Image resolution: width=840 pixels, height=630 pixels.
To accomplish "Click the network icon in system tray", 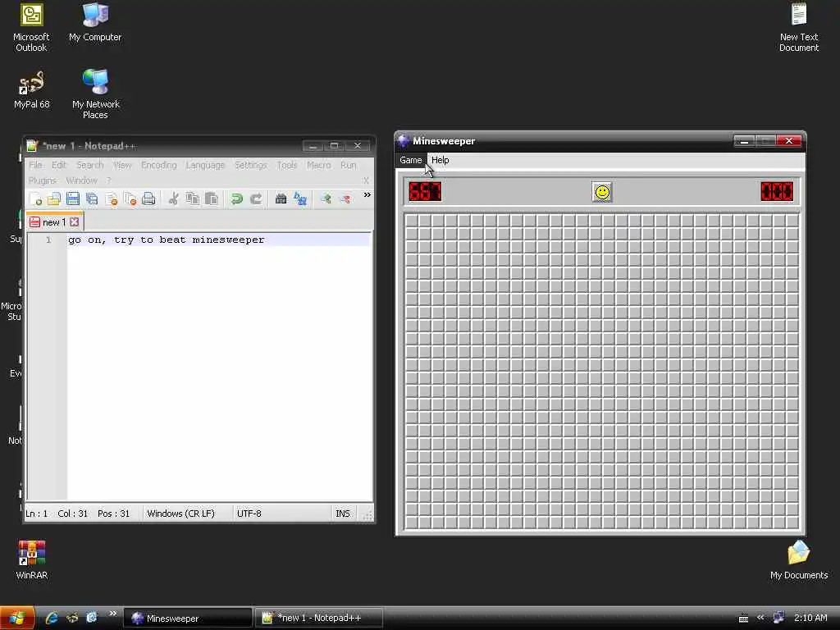I will [x=778, y=618].
